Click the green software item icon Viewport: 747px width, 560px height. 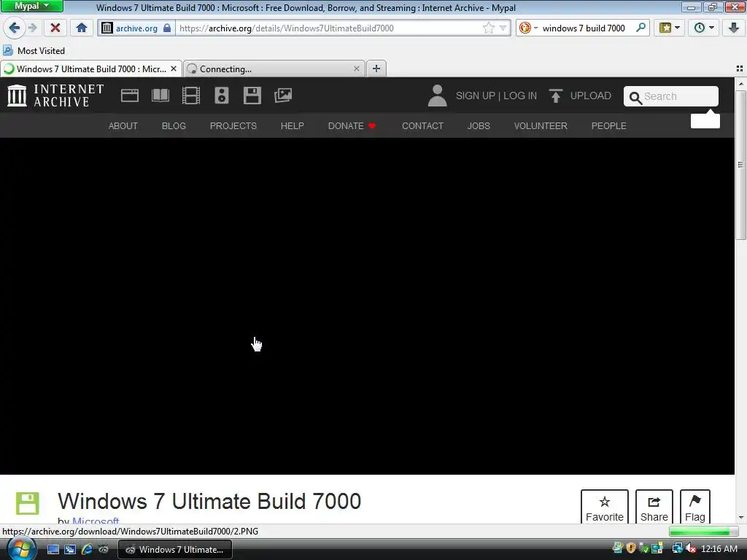27,503
